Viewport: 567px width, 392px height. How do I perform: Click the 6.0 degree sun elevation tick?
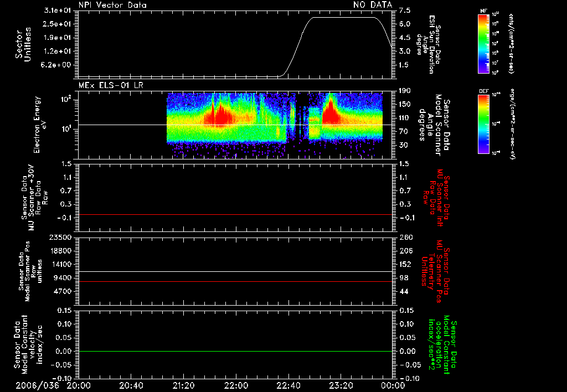click(x=405, y=24)
